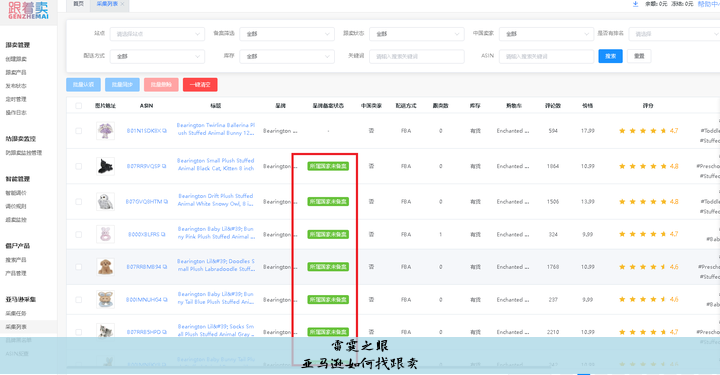
Task: Tick the checkbox for Socks Gray plush row
Action: 79,332
